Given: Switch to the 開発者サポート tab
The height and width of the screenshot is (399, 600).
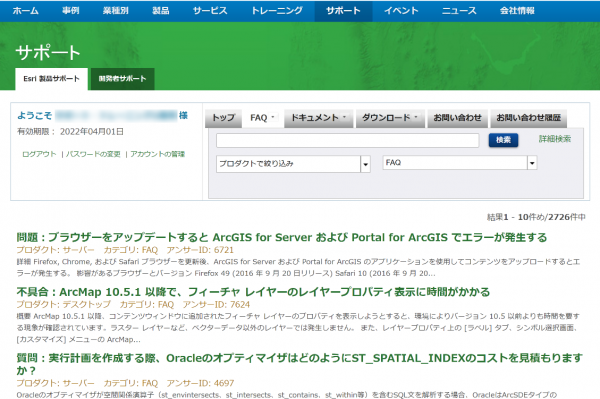Looking at the screenshot, I should tap(122, 79).
